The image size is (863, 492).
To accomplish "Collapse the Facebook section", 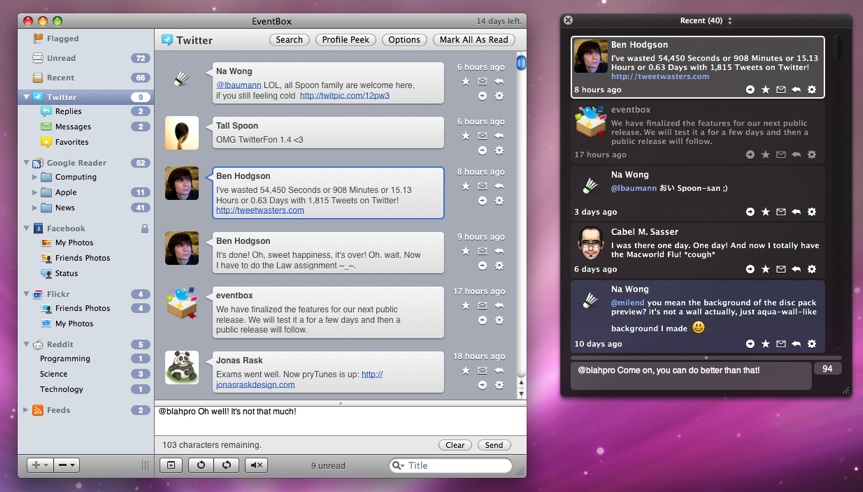I will [x=26, y=228].
